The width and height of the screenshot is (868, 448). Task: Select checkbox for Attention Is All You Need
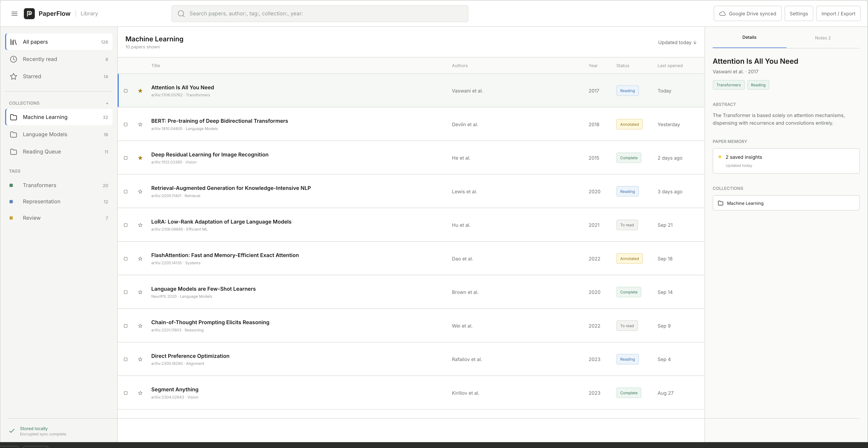pyautogui.click(x=126, y=91)
